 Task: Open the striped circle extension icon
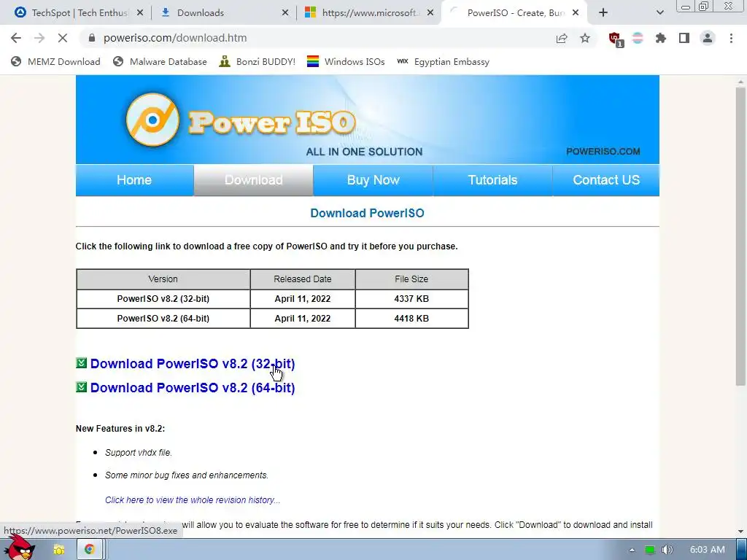pos(638,38)
